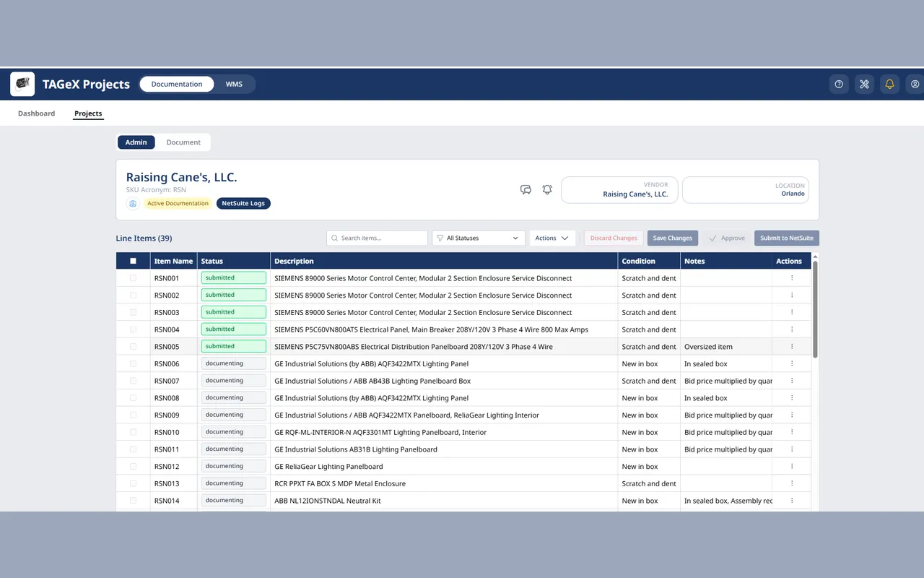This screenshot has width=924, height=578.
Task: Open the Location selector showing Orlando
Action: [746, 190]
